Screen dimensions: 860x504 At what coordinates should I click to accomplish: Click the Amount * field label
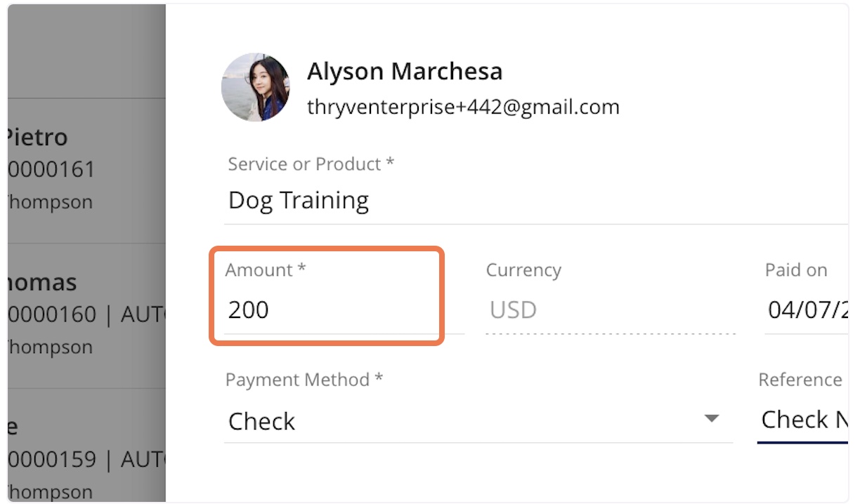click(266, 270)
